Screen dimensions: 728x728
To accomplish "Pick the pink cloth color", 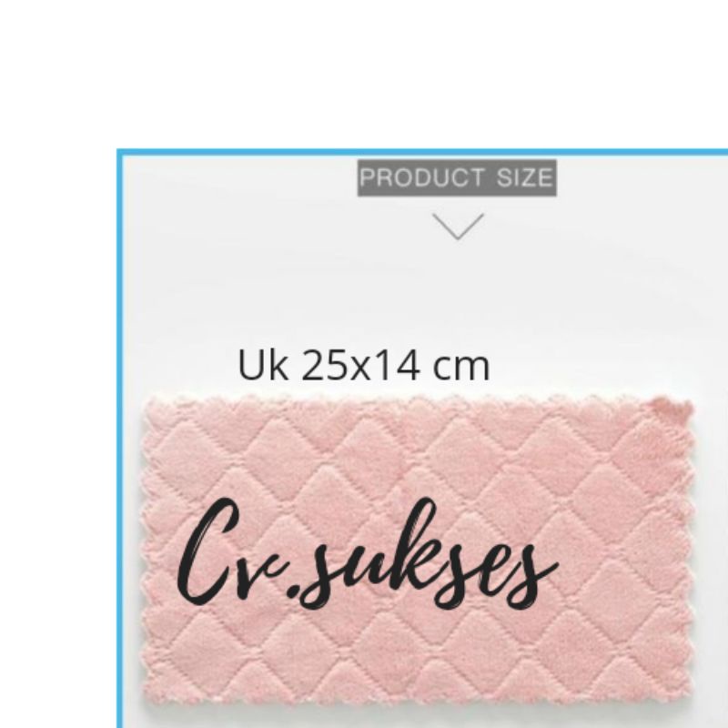I will [x=418, y=548].
